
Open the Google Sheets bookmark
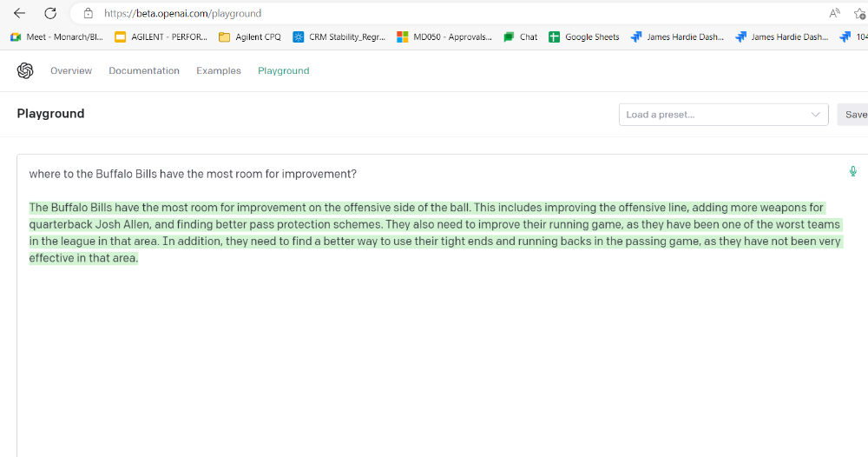pos(584,37)
